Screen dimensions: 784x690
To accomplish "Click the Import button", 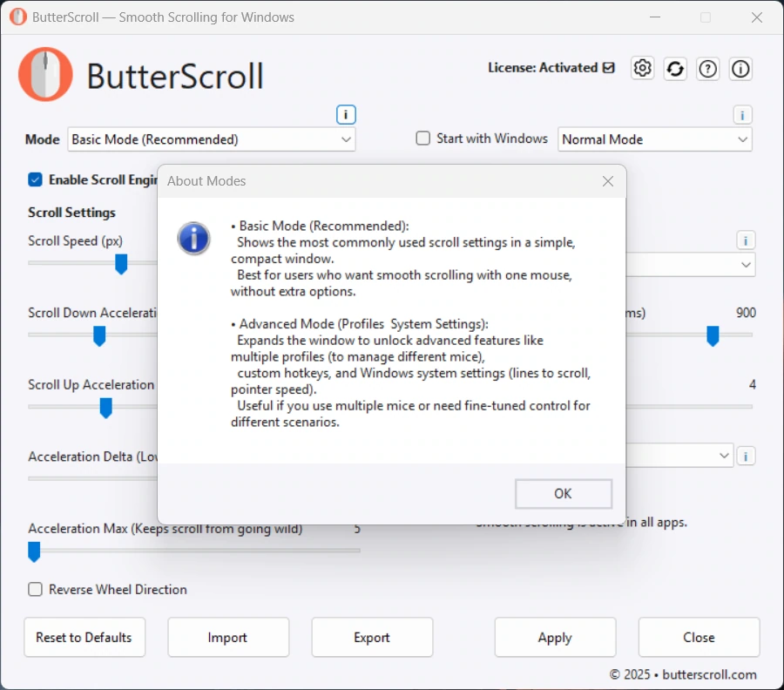I will (x=228, y=637).
